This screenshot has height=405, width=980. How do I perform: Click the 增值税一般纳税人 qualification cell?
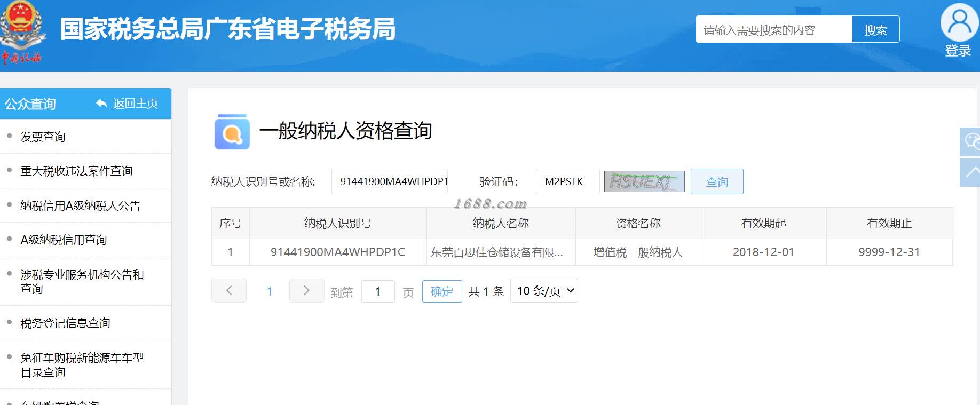[638, 252]
